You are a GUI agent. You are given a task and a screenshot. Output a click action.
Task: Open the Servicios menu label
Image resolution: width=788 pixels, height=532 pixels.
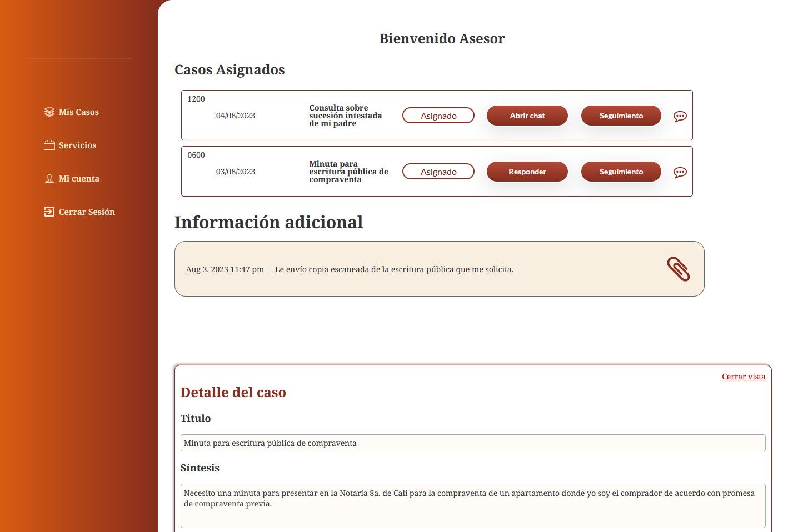[x=78, y=145]
